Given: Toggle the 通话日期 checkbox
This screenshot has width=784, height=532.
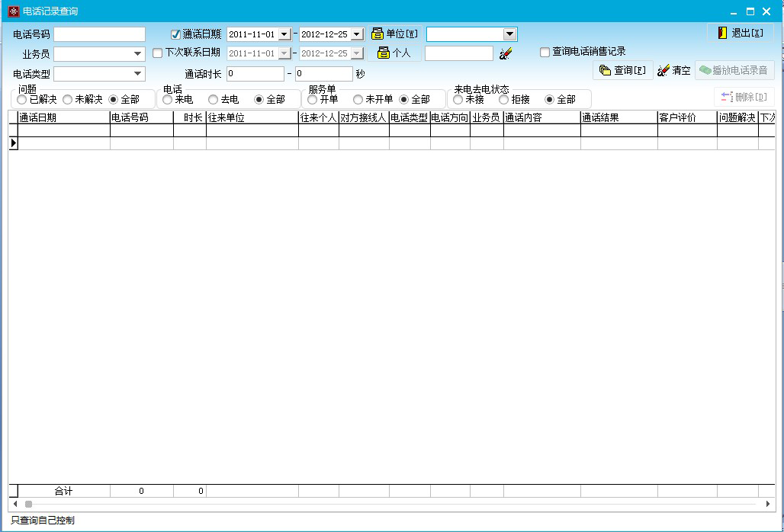Looking at the screenshot, I should click(175, 34).
